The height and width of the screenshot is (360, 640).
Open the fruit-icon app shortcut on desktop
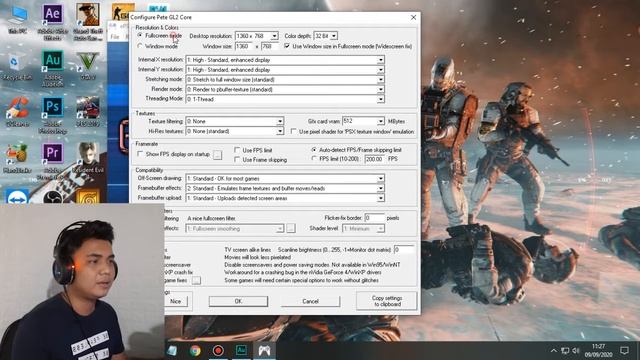[x=17, y=158]
